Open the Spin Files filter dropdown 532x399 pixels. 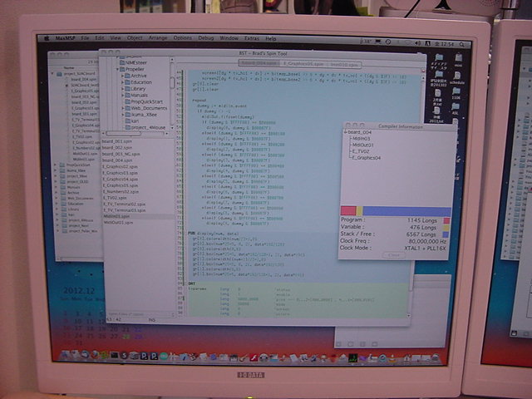click(x=140, y=314)
